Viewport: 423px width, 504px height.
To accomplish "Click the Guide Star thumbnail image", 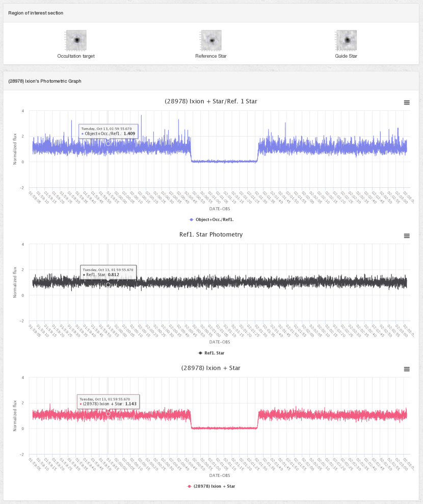I will 346,40.
